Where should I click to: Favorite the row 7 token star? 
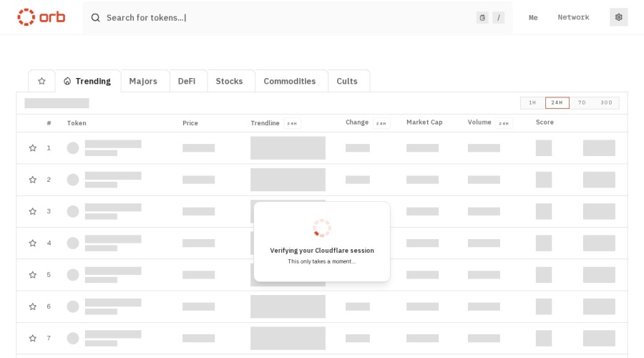tap(32, 338)
